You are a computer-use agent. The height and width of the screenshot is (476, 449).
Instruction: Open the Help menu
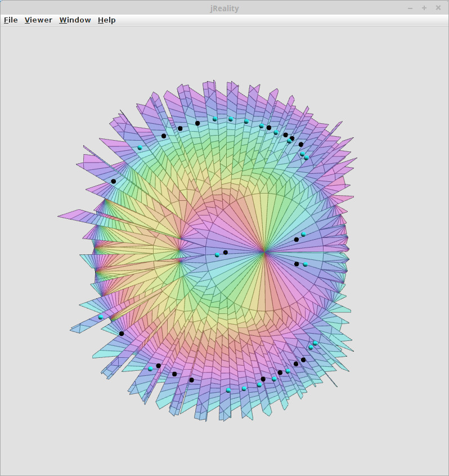tap(106, 20)
